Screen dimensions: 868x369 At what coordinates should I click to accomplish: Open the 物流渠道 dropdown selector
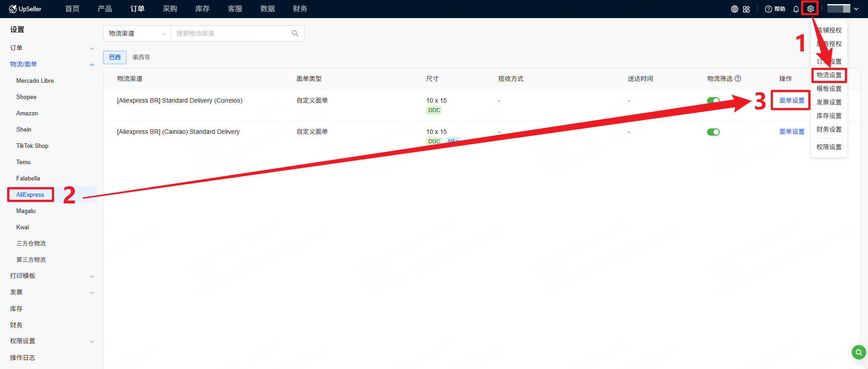[137, 33]
